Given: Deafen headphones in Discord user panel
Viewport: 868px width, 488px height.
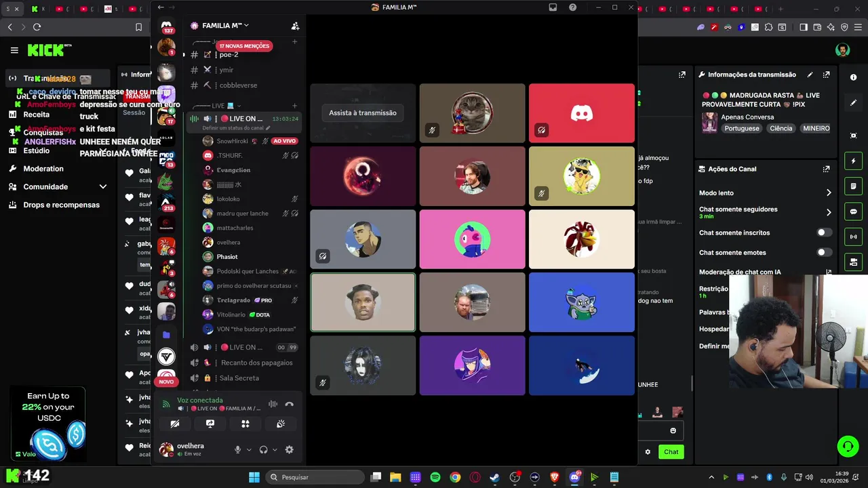Looking at the screenshot, I should point(263,449).
